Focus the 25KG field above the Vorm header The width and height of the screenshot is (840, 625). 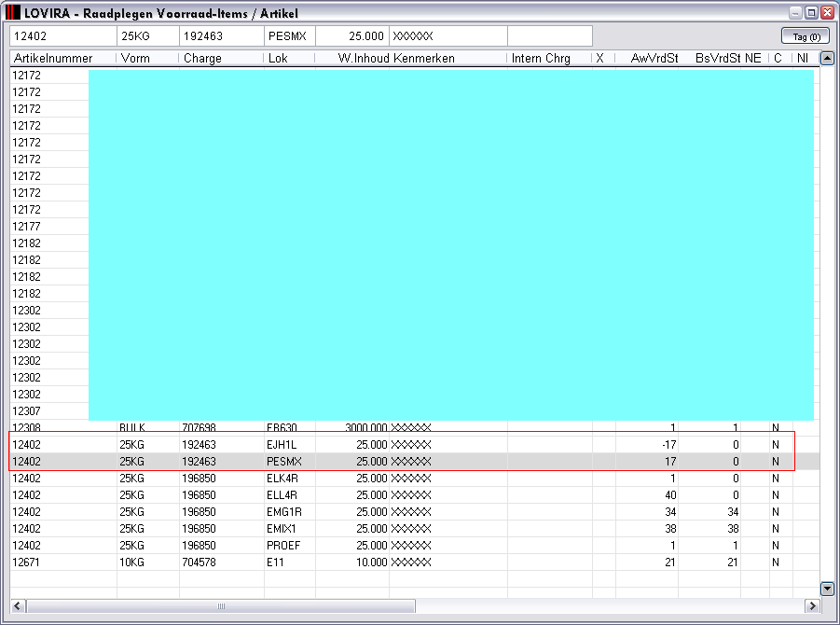coord(148,35)
